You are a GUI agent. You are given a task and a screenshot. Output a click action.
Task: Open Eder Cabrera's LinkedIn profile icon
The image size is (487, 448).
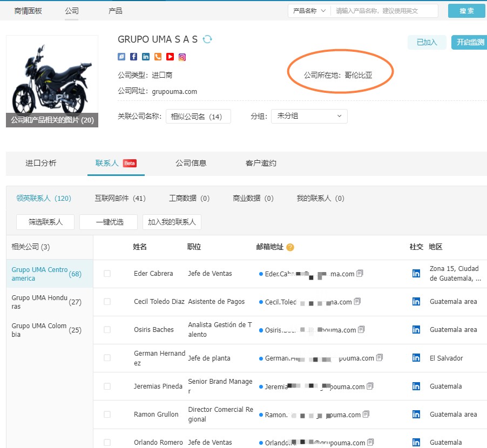coord(416,273)
